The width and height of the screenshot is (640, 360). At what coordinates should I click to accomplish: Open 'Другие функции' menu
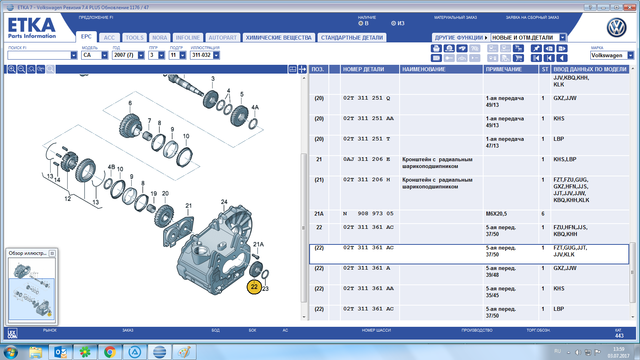461,38
